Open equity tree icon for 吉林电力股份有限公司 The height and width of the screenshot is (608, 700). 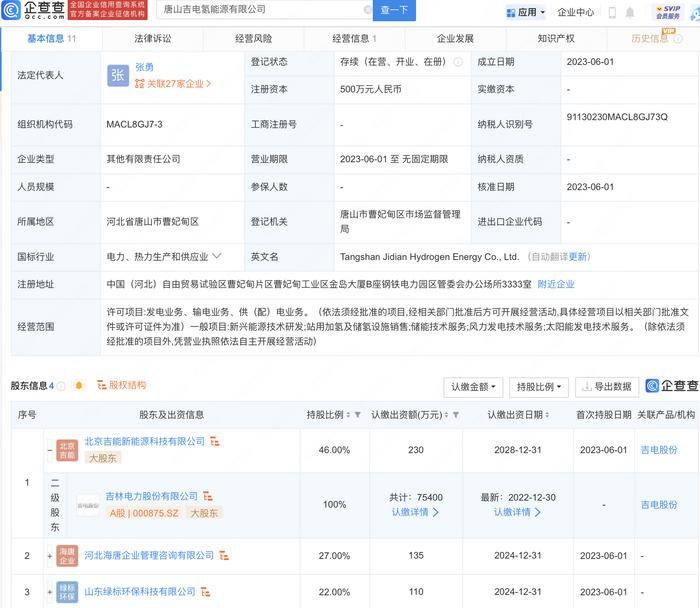point(208,496)
